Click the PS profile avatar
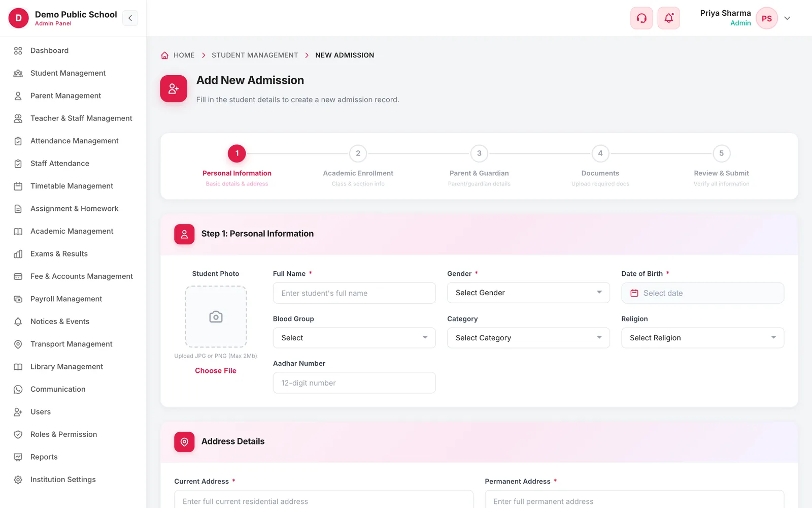The height and width of the screenshot is (508, 812). [x=767, y=18]
